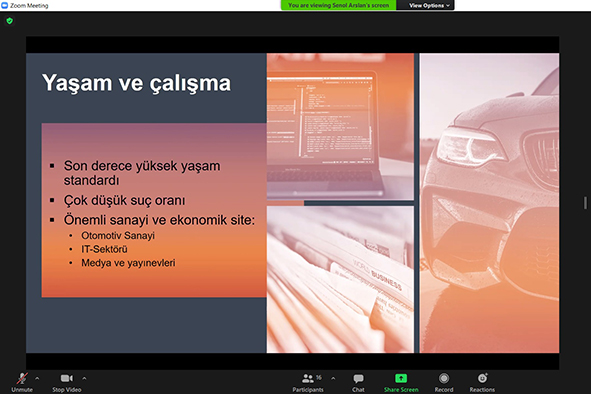This screenshot has height=394, width=591.
Task: Unmute the microphone
Action: click(22, 382)
